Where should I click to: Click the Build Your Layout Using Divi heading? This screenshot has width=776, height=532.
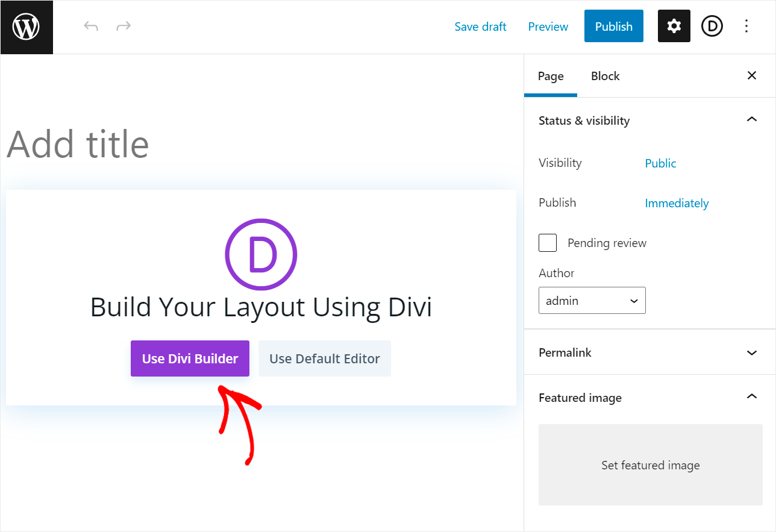coord(261,307)
